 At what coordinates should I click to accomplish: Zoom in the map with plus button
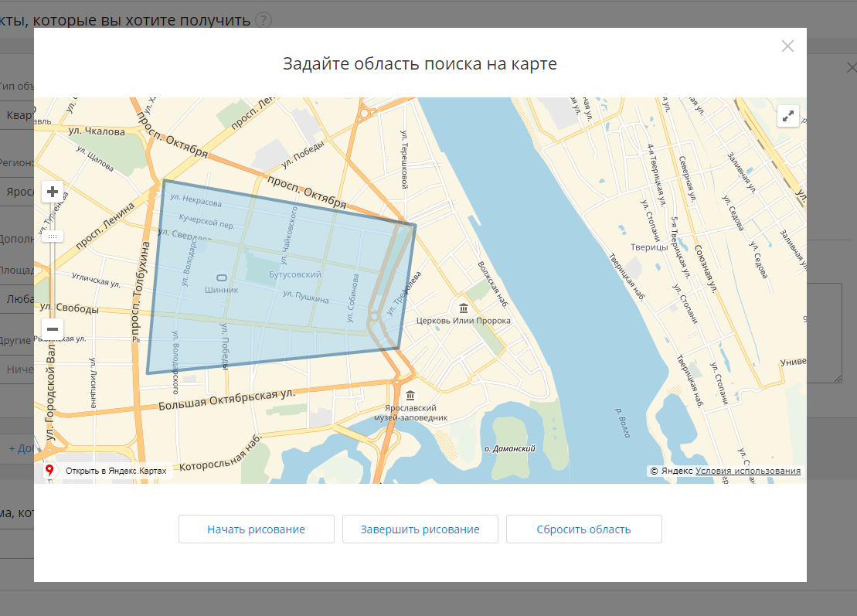point(53,192)
